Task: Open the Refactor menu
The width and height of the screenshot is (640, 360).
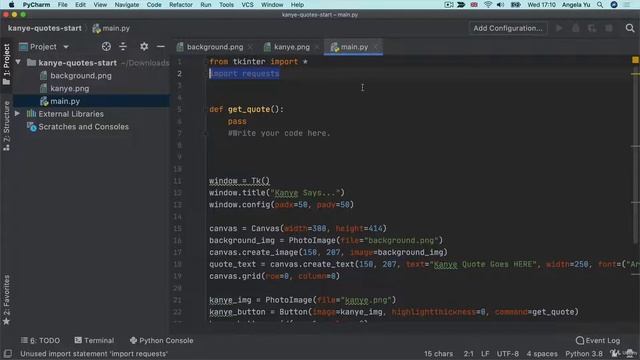Action: [x=181, y=4]
